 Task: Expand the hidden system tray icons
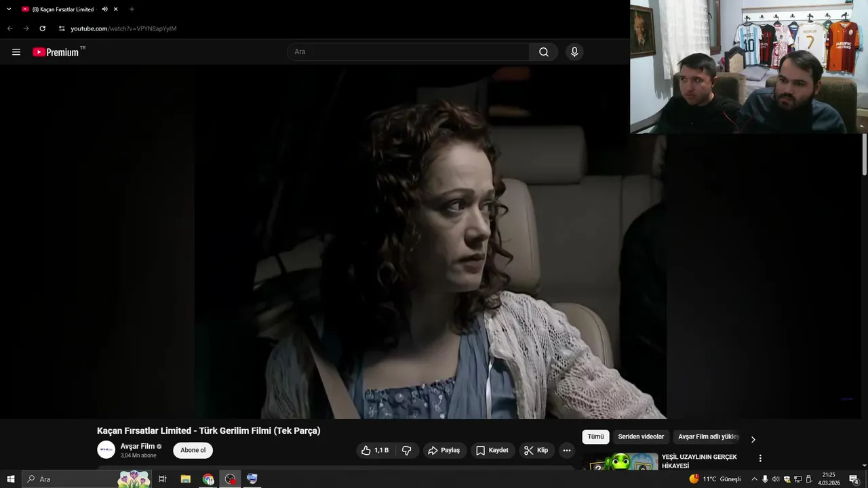(754, 479)
